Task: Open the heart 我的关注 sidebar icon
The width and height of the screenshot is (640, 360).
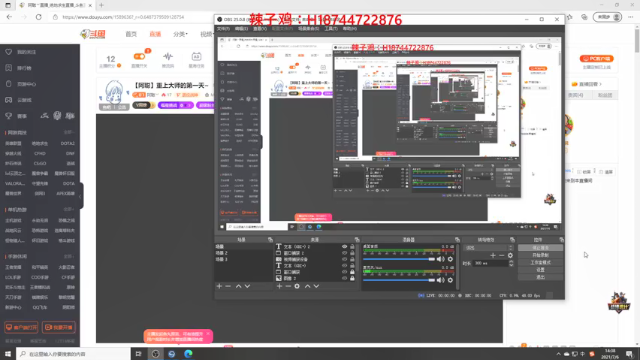Action: (9, 52)
